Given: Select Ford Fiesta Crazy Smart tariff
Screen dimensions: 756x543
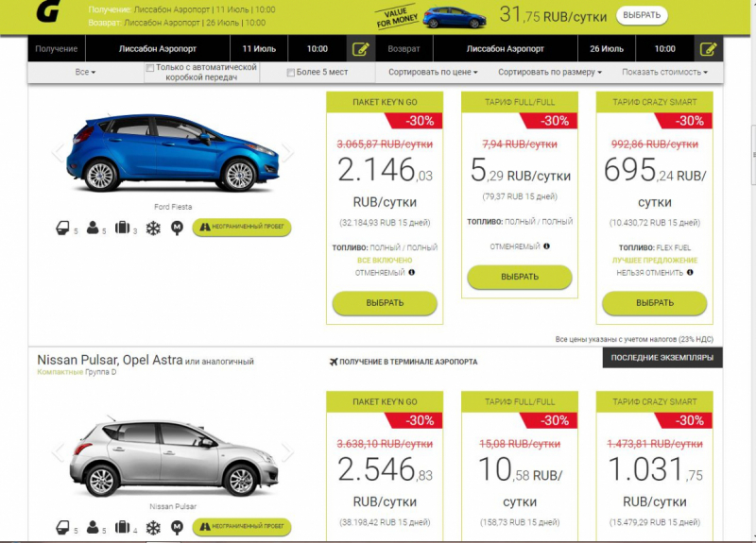Looking at the screenshot, I should click(655, 303).
